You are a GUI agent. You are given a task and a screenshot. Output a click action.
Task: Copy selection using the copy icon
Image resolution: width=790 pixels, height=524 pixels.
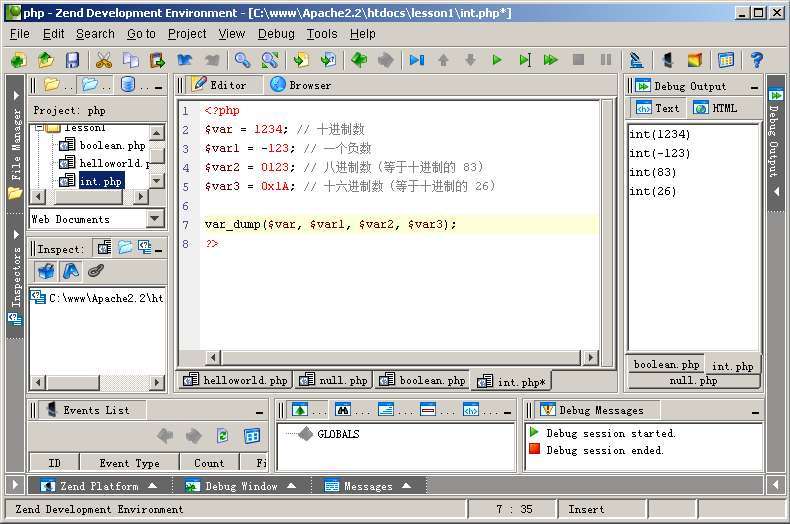[x=130, y=60]
